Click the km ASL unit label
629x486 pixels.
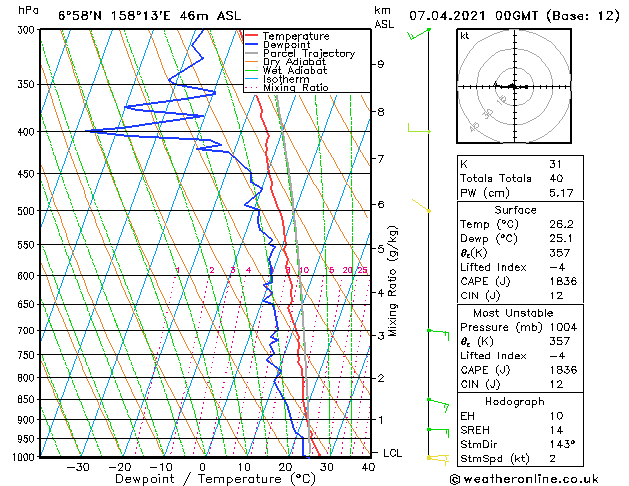coord(383,17)
